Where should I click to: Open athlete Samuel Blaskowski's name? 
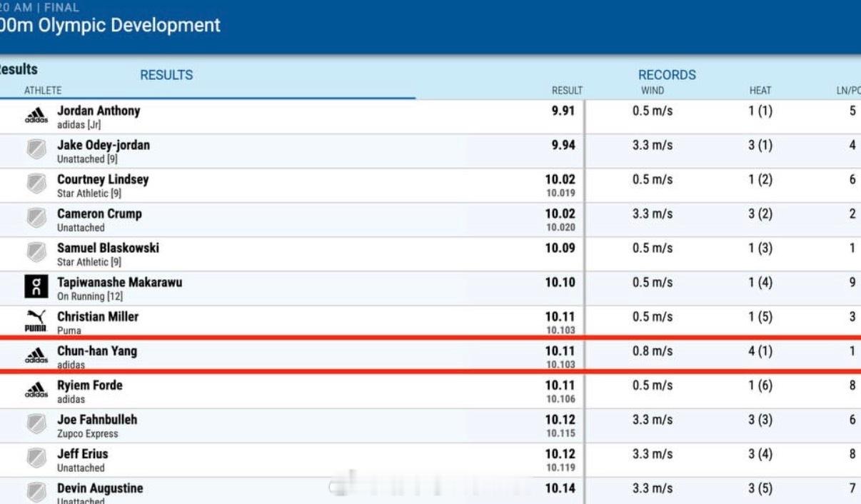click(108, 248)
